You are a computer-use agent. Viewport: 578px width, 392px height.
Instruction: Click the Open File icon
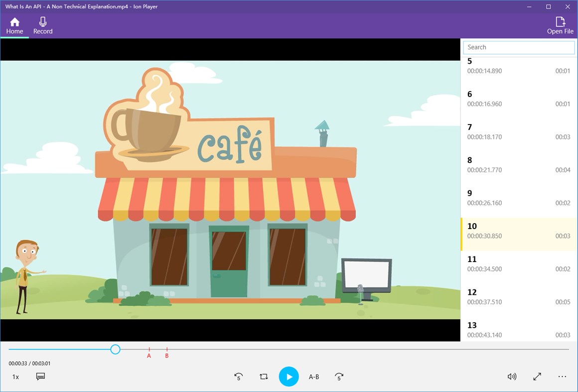[560, 26]
